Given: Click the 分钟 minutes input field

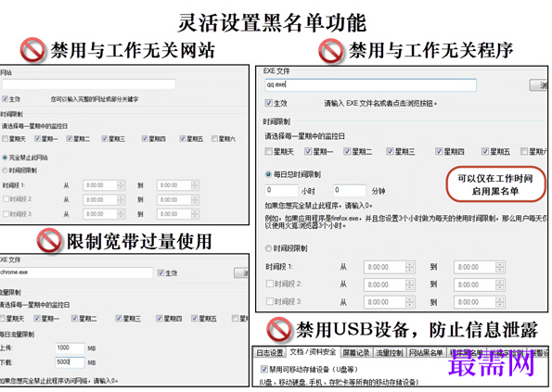Looking at the screenshot, I should (350, 190).
